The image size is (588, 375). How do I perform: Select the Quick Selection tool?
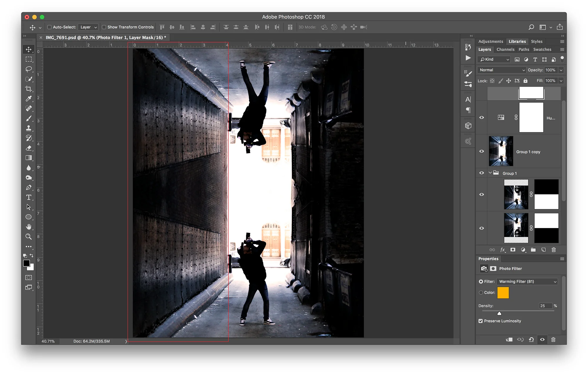pos(29,79)
